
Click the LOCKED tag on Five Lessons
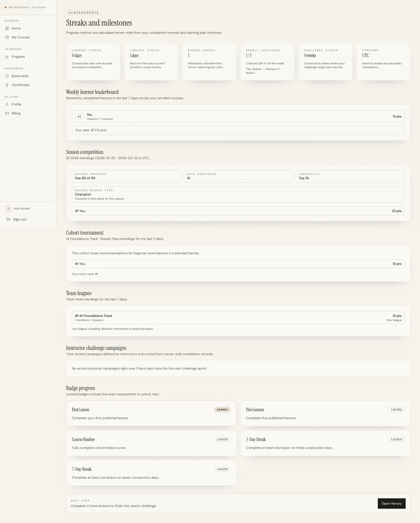(396, 409)
